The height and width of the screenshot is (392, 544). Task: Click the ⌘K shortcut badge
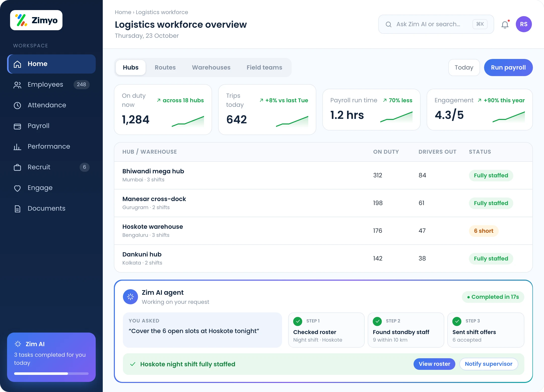tap(480, 24)
